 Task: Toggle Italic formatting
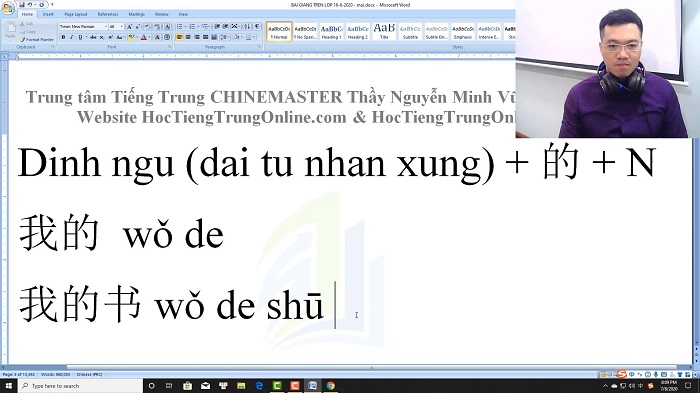(x=71, y=37)
